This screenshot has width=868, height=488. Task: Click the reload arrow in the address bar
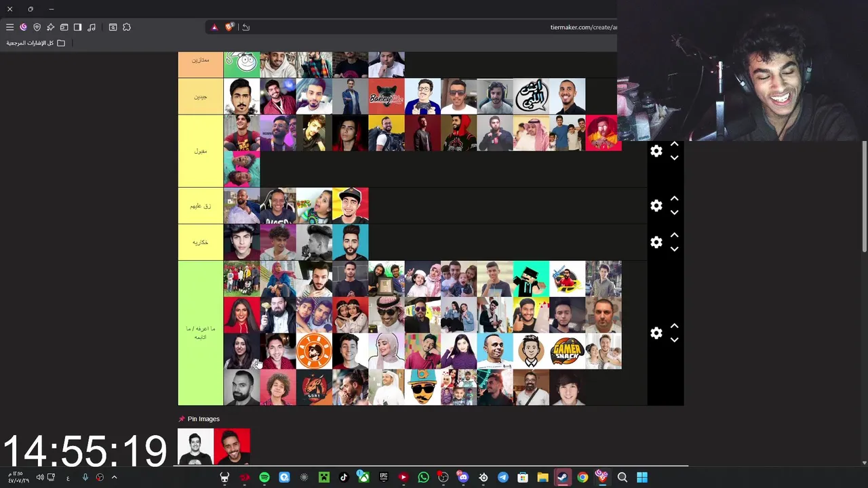coord(245,27)
